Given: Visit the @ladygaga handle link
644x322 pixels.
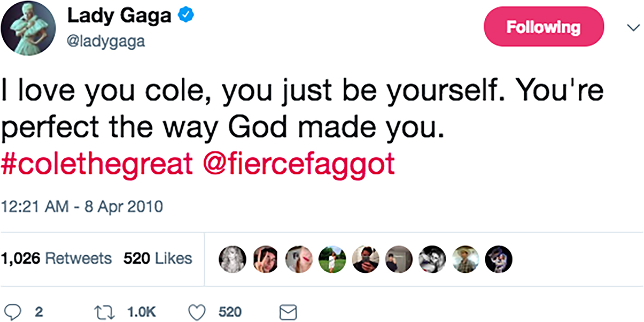Looking at the screenshot, I should (106, 41).
